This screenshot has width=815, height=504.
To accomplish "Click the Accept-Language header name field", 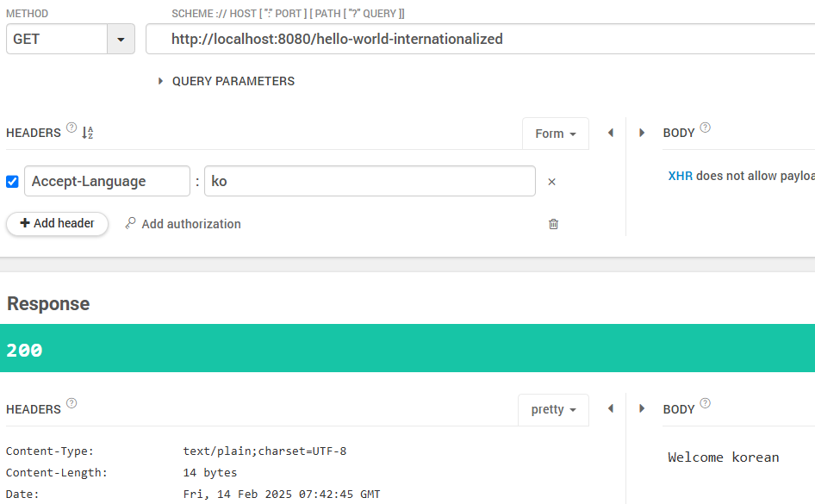I will coord(107,181).
